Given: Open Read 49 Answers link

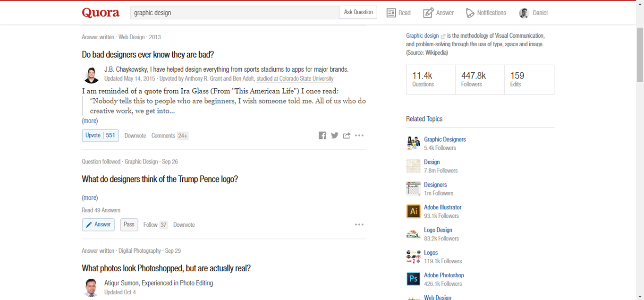Looking at the screenshot, I should click(x=101, y=210).
